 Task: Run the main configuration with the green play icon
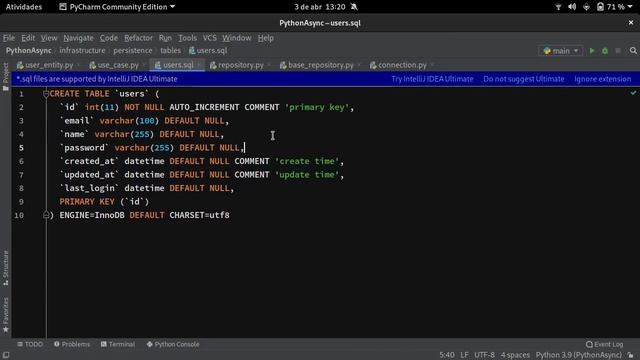pos(592,51)
